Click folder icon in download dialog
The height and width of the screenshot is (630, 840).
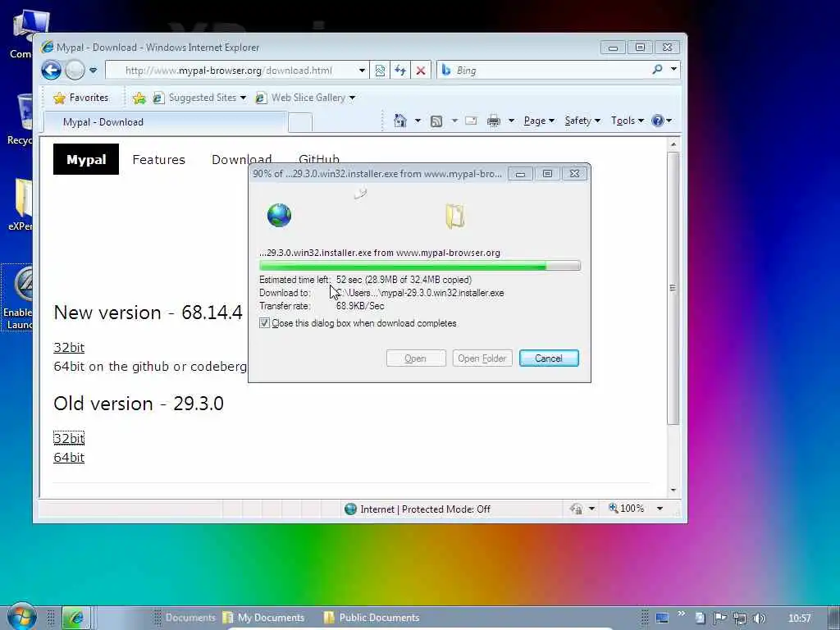pos(454,216)
